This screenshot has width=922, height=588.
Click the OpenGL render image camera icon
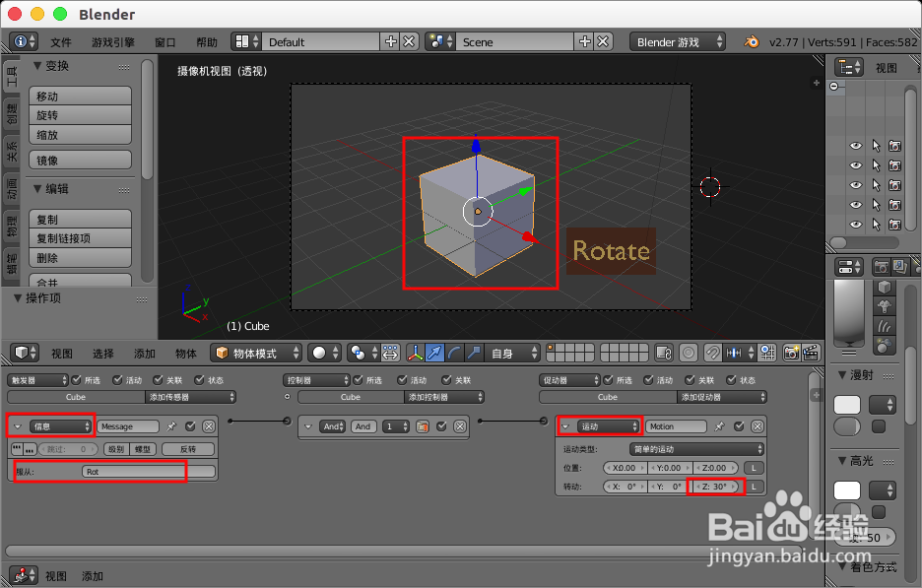point(791,353)
